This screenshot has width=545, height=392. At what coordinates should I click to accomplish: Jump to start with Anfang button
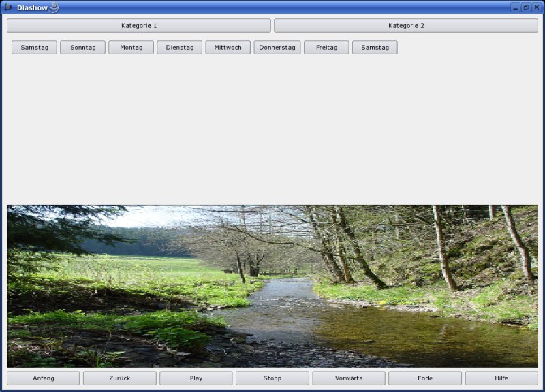tap(44, 378)
